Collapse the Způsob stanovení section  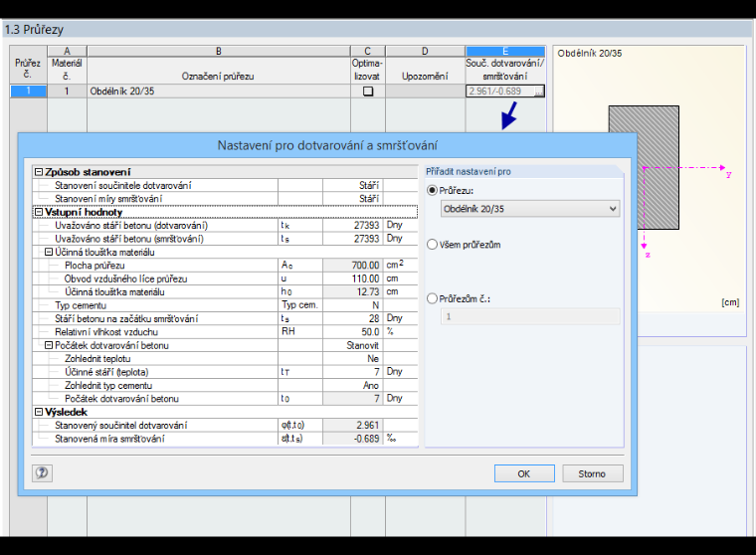pos(39,172)
